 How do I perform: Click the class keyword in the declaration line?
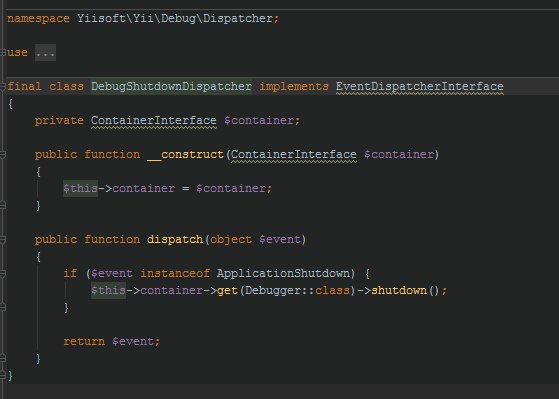[x=66, y=86]
